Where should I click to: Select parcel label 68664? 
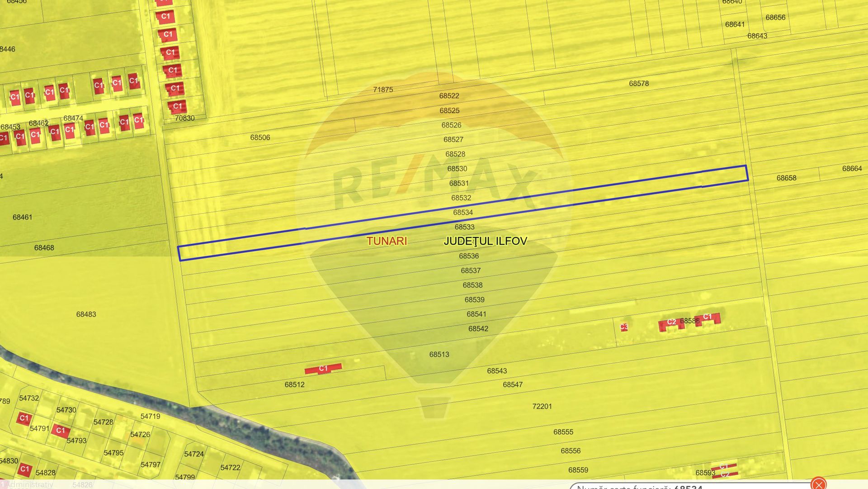pos(852,168)
